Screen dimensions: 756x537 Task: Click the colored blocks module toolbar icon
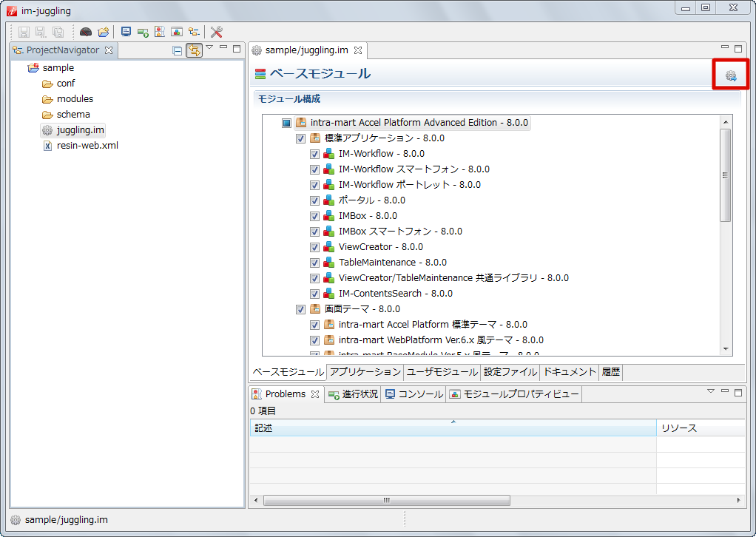[x=176, y=32]
